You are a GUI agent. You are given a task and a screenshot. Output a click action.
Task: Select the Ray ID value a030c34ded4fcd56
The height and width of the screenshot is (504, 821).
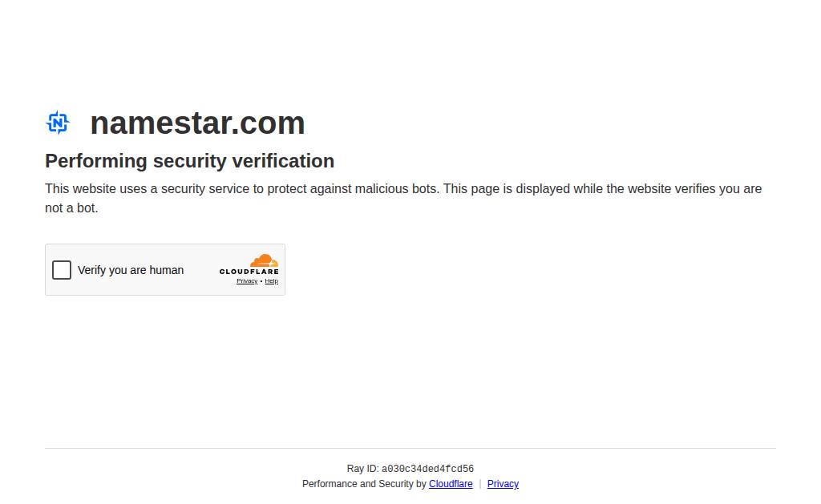coord(427,469)
